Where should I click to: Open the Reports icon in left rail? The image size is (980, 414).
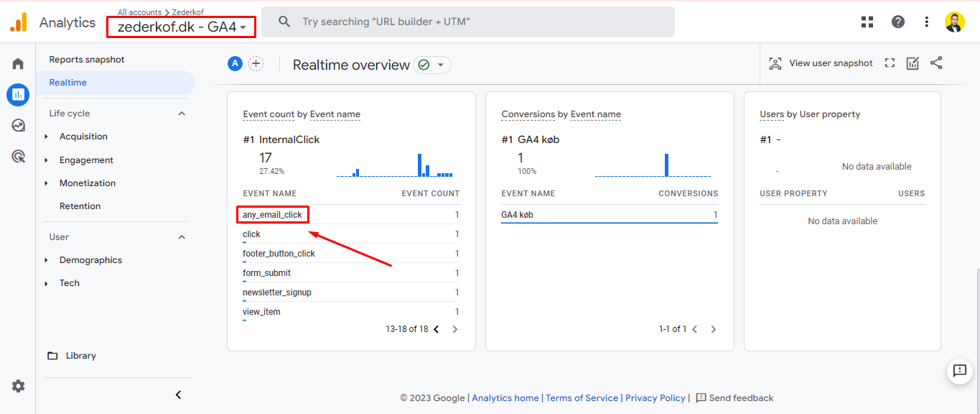(x=18, y=94)
